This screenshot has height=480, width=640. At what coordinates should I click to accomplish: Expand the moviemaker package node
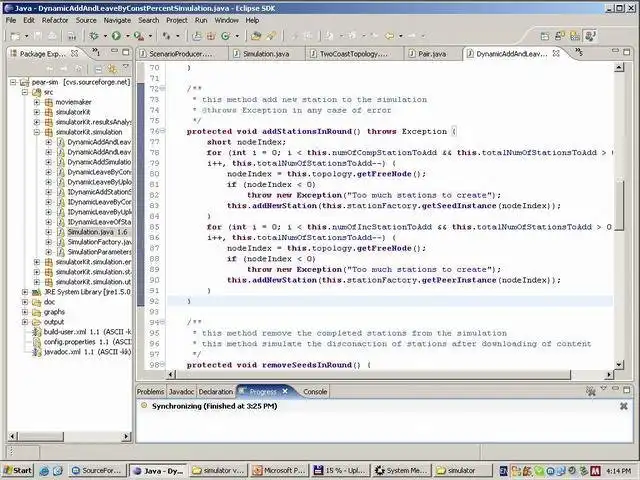37,102
